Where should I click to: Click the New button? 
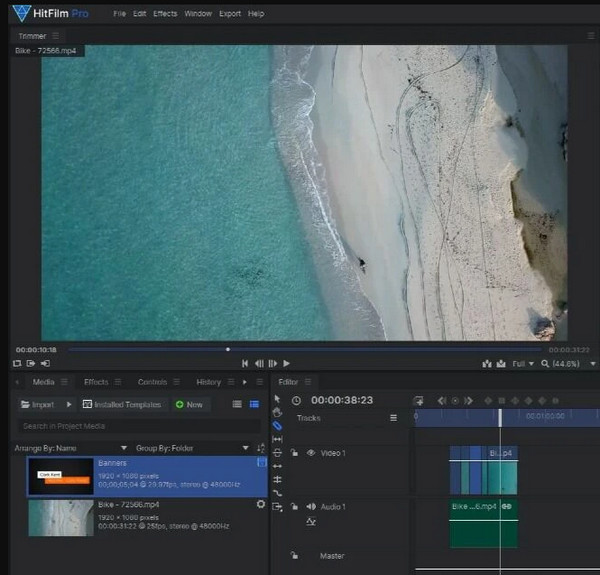point(189,404)
